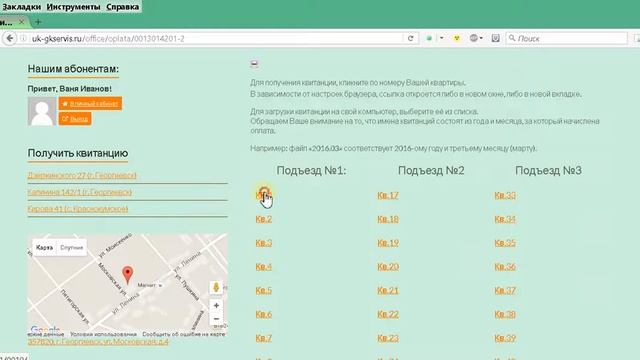Viewport: 640px width, 360px height.
Task: Click the green dot extension icon
Action: click(429, 38)
